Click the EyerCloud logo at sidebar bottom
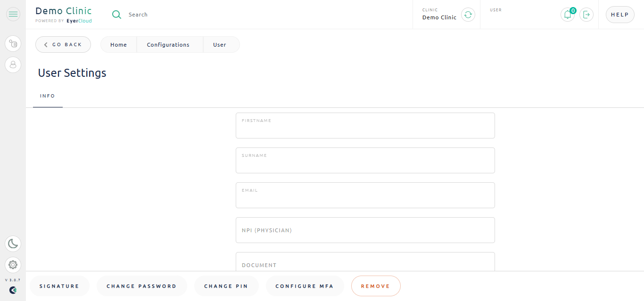Viewport: 644px width, 301px height. pos(13,290)
